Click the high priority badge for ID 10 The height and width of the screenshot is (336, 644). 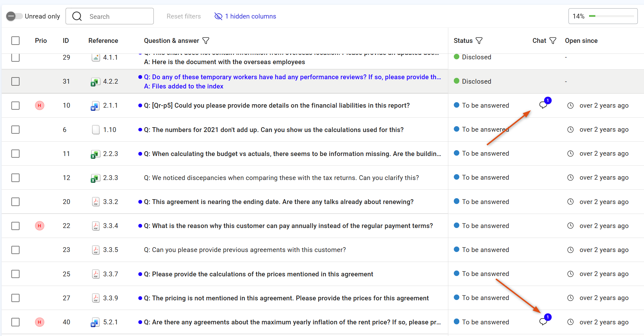(x=39, y=105)
